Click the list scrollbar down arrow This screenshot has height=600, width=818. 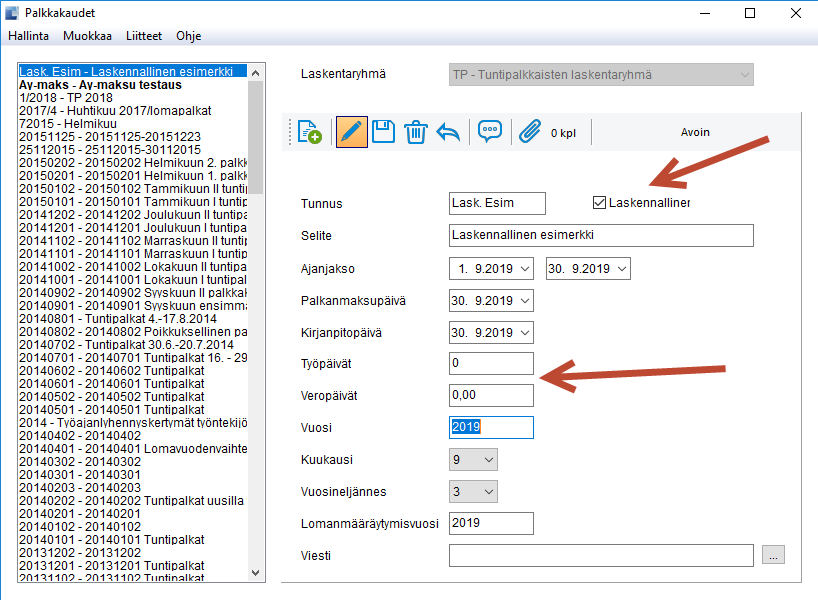point(256,572)
